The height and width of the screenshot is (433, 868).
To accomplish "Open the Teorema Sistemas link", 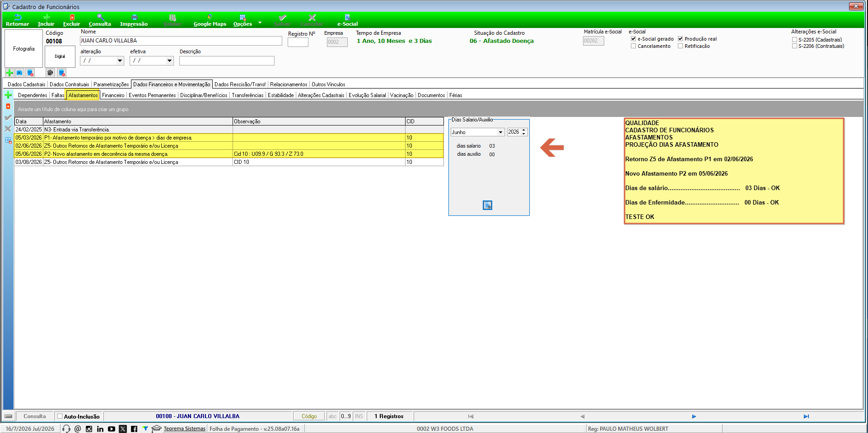I will pyautogui.click(x=184, y=429).
